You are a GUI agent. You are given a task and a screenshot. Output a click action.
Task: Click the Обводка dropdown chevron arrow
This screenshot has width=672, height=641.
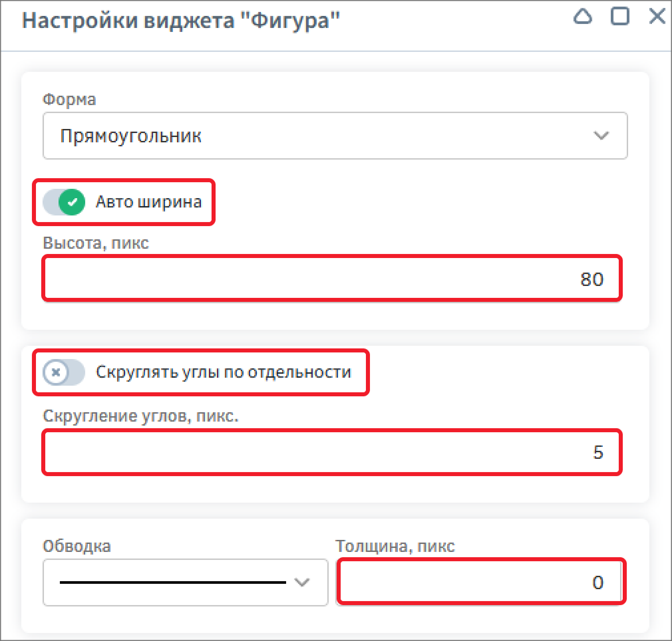[302, 582]
